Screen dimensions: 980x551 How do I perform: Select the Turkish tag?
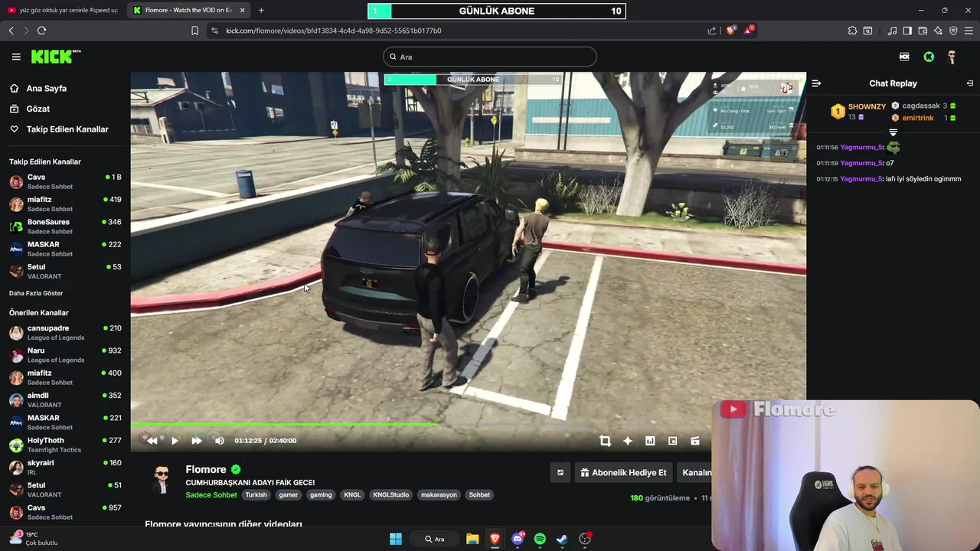click(256, 494)
